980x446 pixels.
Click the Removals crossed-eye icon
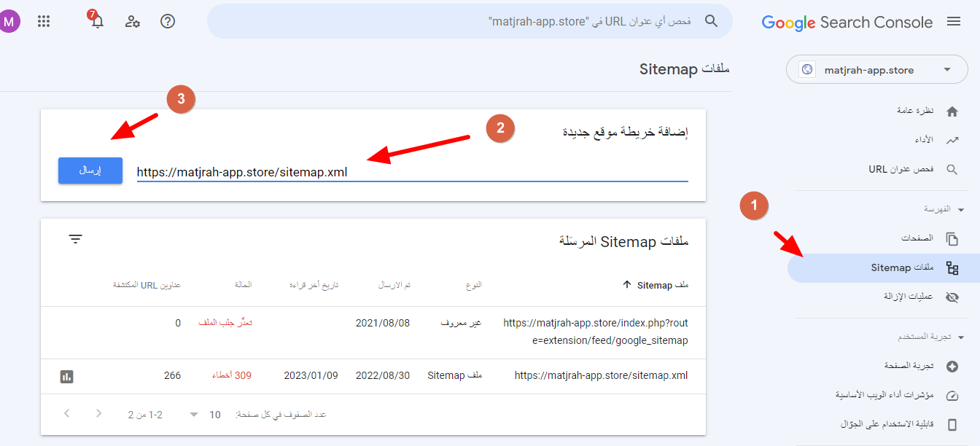tap(952, 297)
